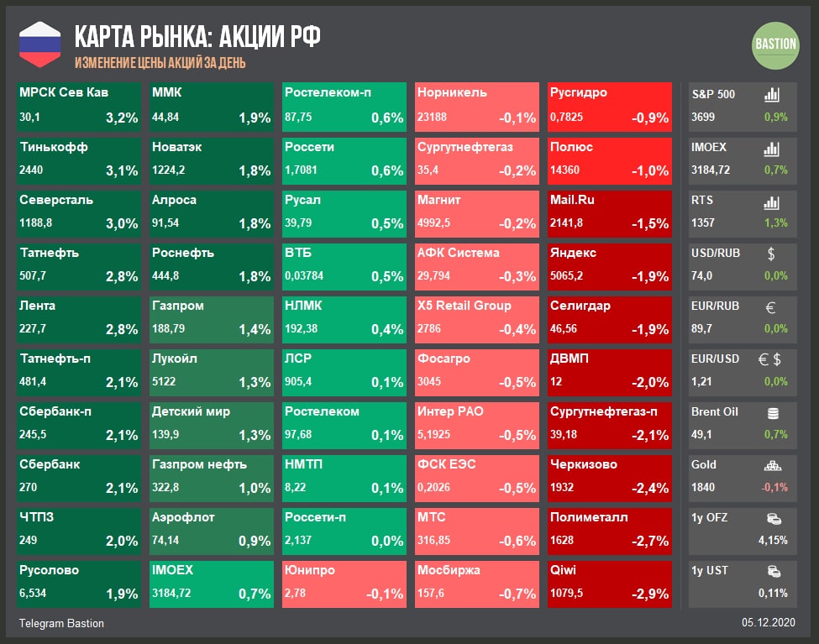
Task: Click the dollar sign icon beside USD/RUB
Action: coord(771,254)
